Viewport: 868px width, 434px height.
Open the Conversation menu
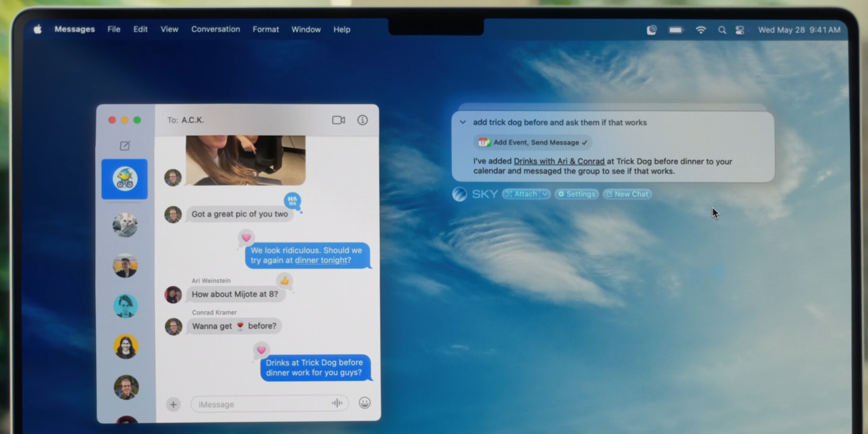[215, 29]
